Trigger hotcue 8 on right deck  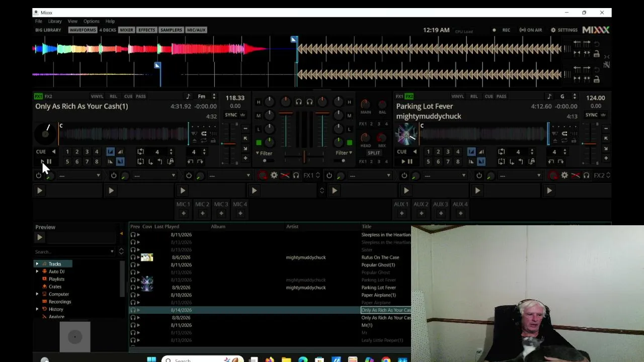tap(457, 161)
